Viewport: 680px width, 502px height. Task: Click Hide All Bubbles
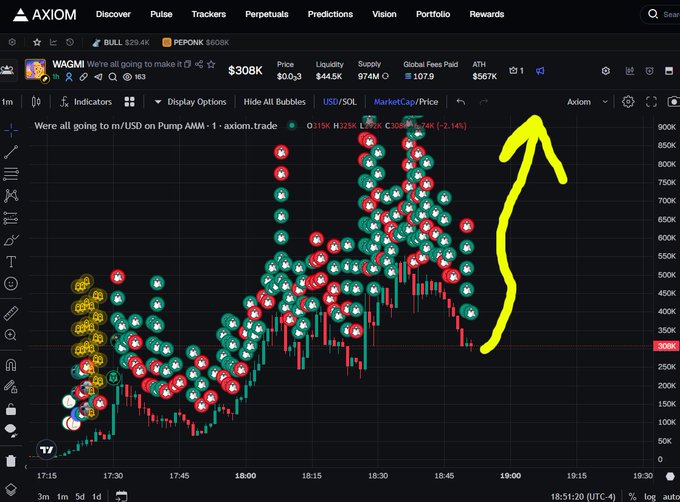275,102
